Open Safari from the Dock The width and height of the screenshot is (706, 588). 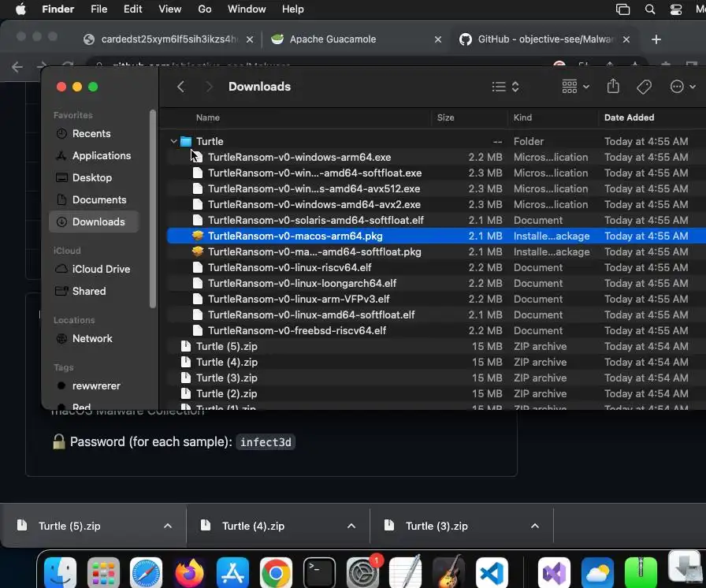(147, 572)
